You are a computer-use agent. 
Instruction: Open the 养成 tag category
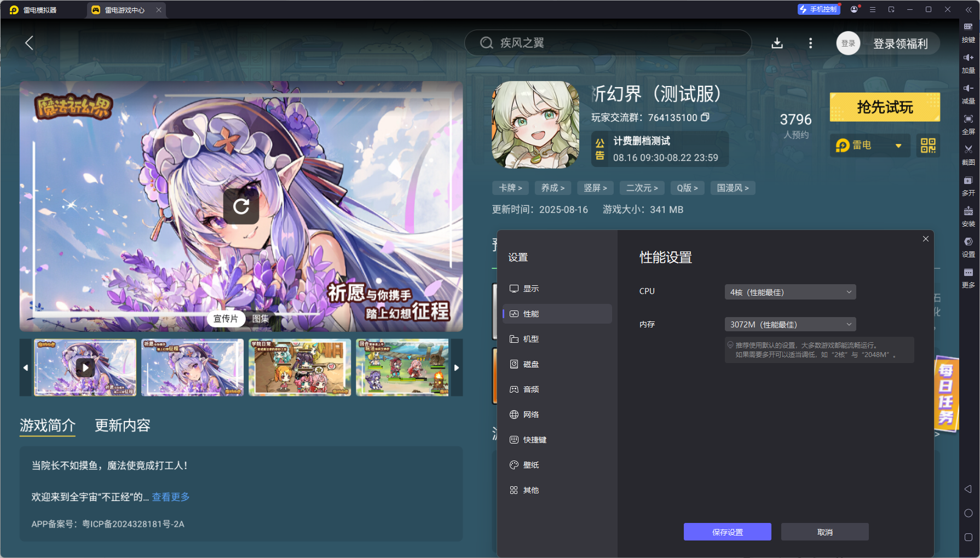[x=553, y=188]
